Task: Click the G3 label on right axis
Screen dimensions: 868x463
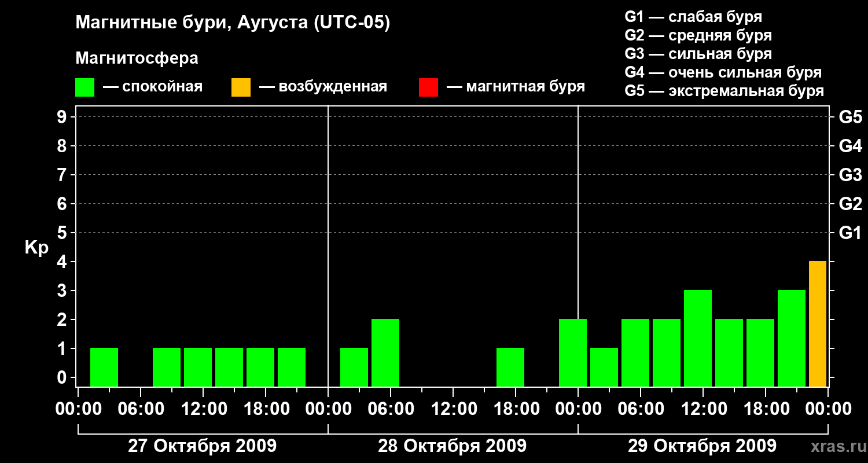Action: 851,175
